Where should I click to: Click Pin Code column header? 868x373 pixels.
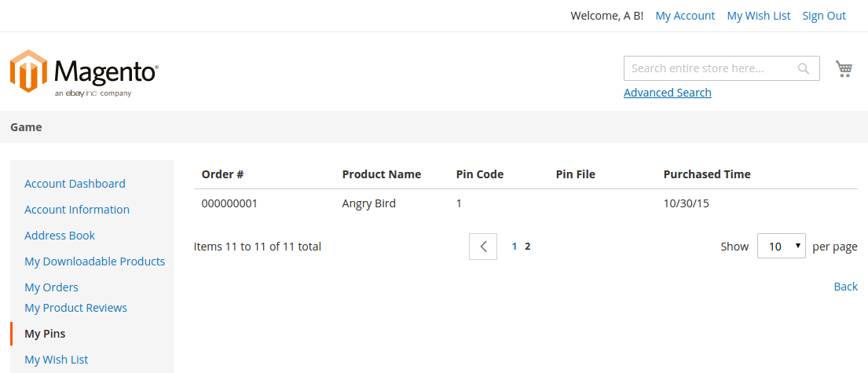pyautogui.click(x=480, y=174)
